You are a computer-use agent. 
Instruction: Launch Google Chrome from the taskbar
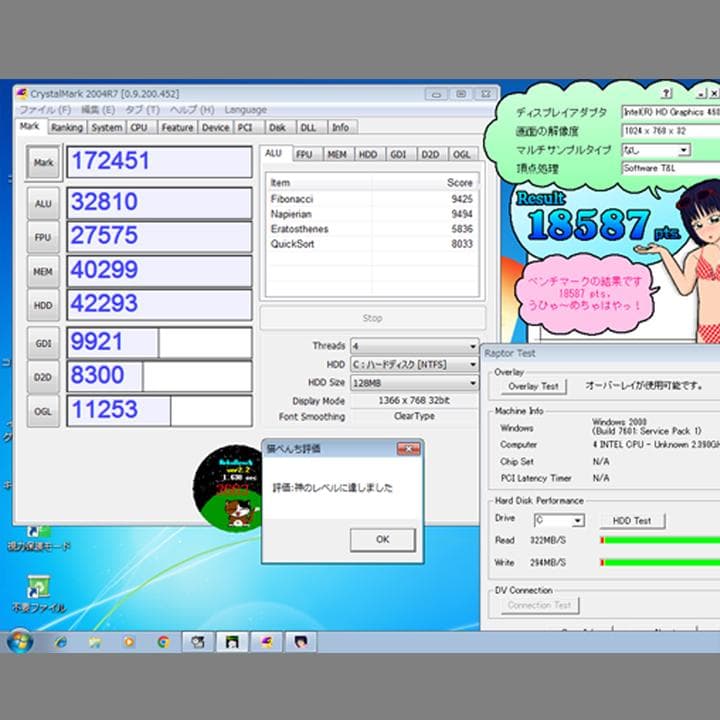pos(163,641)
